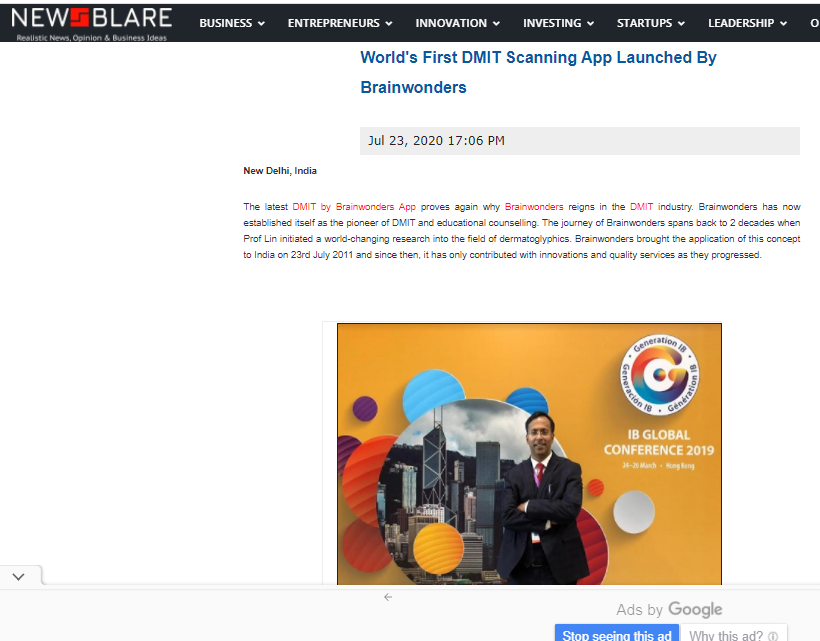
Task: Expand the Startups dropdown chevron
Action: (x=681, y=24)
